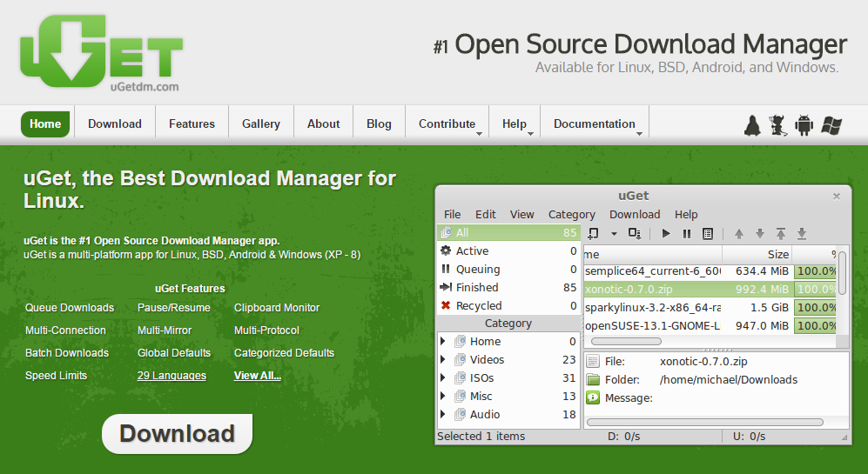Click the download list horizontal scrollbar
This screenshot has width=868, height=474.
point(626,341)
